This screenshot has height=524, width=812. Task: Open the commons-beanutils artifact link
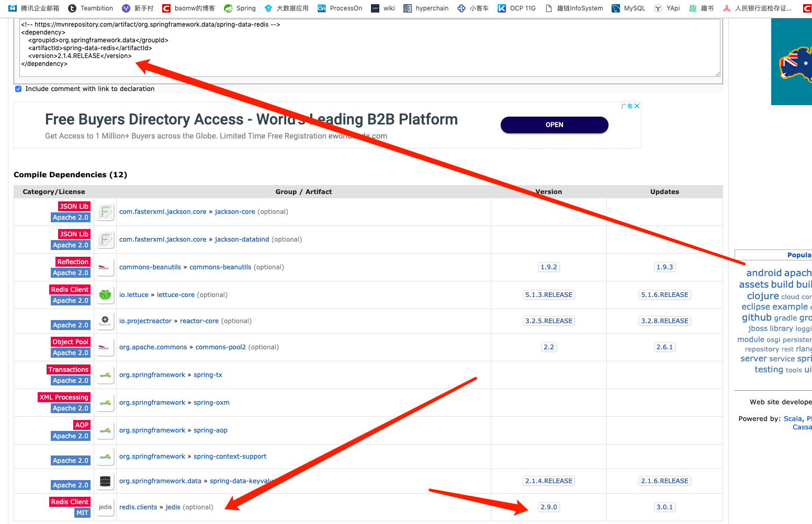[x=220, y=267]
